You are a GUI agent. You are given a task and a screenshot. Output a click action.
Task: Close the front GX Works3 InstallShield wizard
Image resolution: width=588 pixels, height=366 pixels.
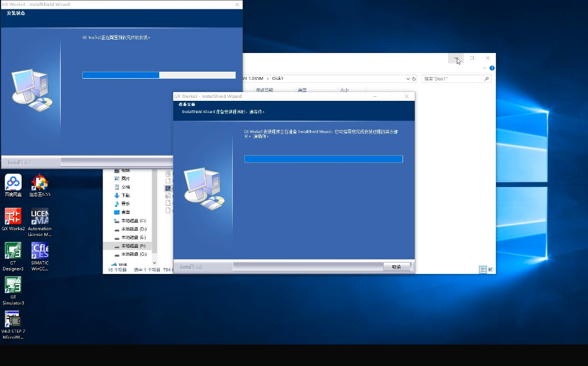pyautogui.click(x=407, y=96)
